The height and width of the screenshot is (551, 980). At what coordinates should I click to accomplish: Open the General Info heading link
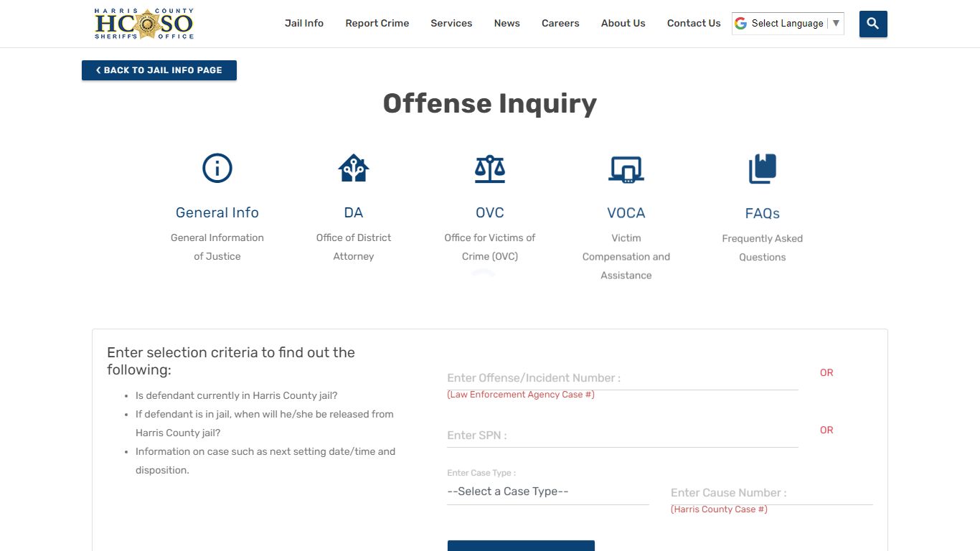coord(217,212)
